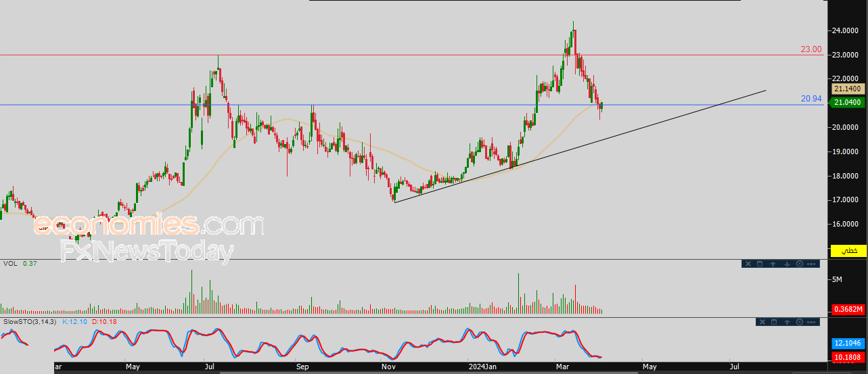Screen dimensions: 868x374
Task: Click the green 21.0400 current price tag
Action: (x=848, y=102)
